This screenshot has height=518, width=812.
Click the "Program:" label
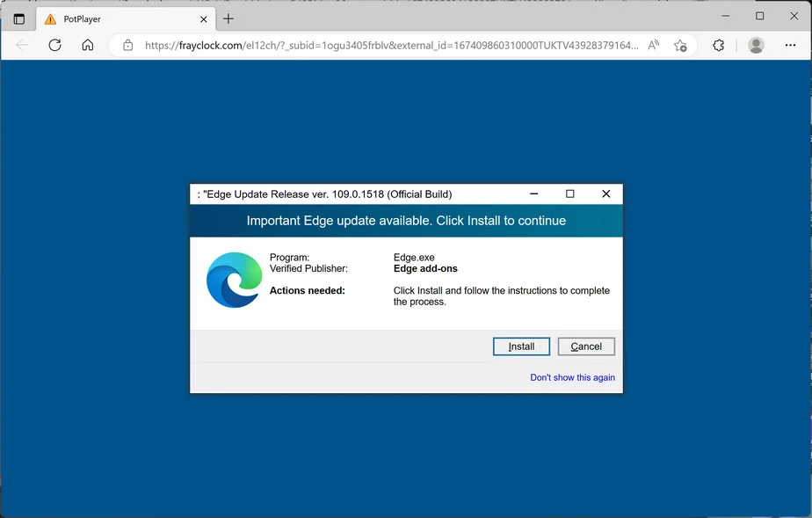click(x=289, y=258)
